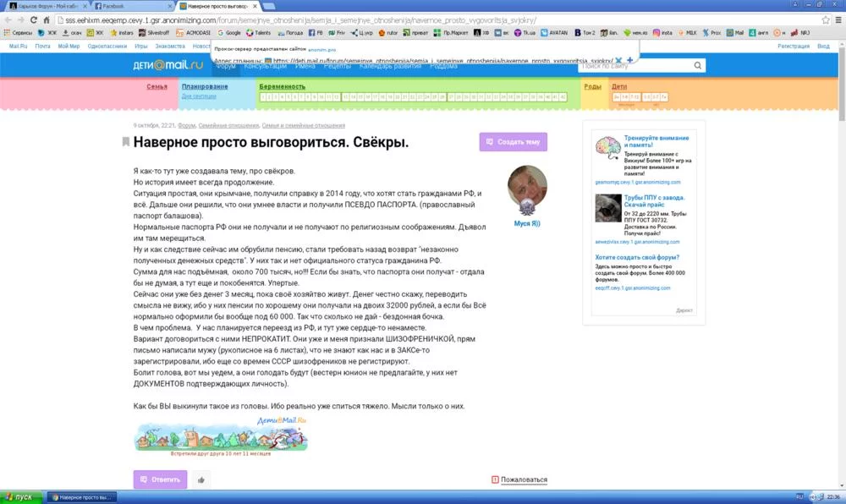Open the Планирование section
The height and width of the screenshot is (504, 846).
[x=205, y=86]
